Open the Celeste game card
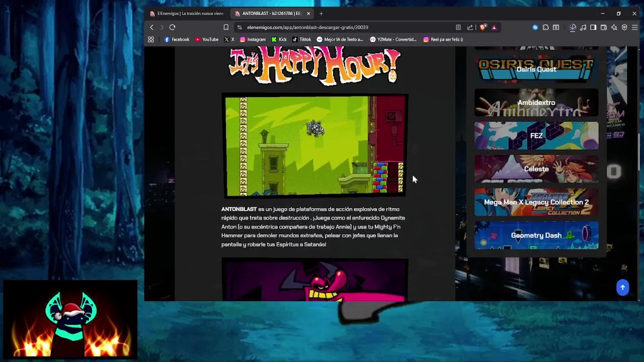644x362 pixels. (x=536, y=169)
